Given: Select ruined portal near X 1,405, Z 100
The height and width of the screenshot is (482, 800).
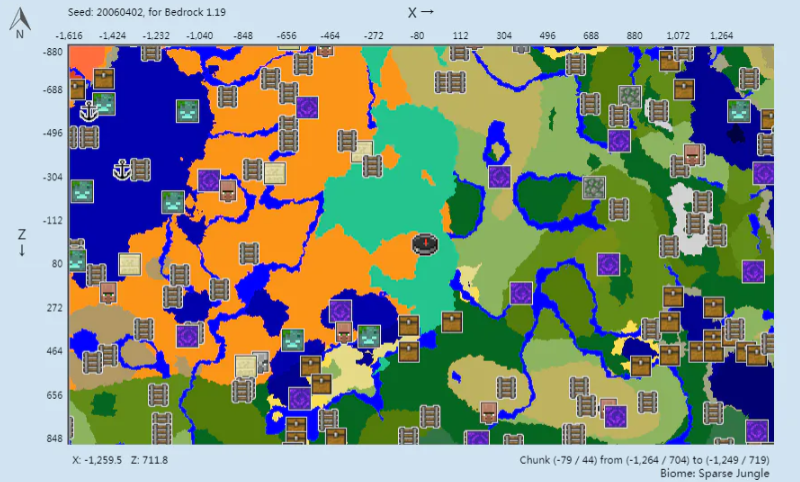Looking at the screenshot, I should [753, 272].
